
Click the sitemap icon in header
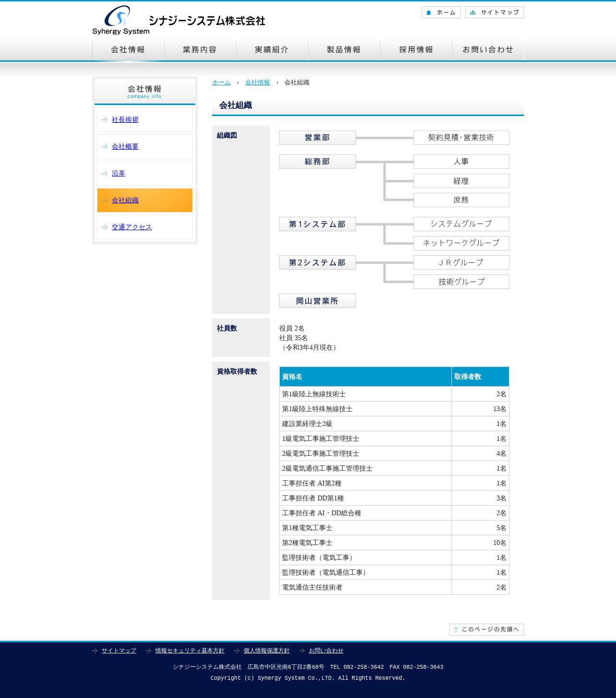point(473,12)
